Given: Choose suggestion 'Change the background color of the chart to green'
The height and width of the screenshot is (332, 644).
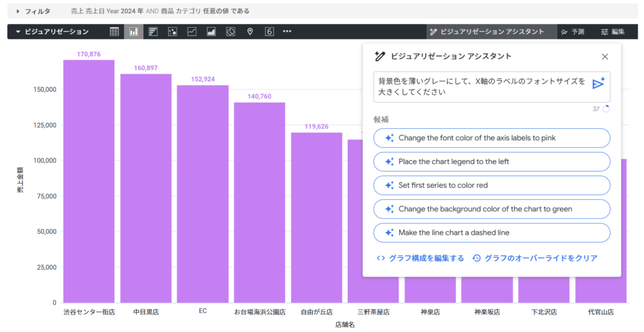Looking at the screenshot, I should tap(492, 209).
